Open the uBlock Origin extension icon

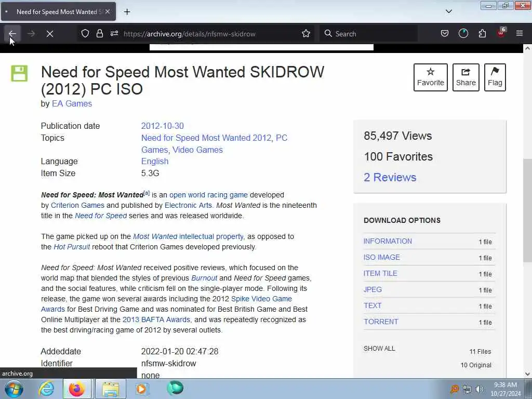[x=501, y=33]
